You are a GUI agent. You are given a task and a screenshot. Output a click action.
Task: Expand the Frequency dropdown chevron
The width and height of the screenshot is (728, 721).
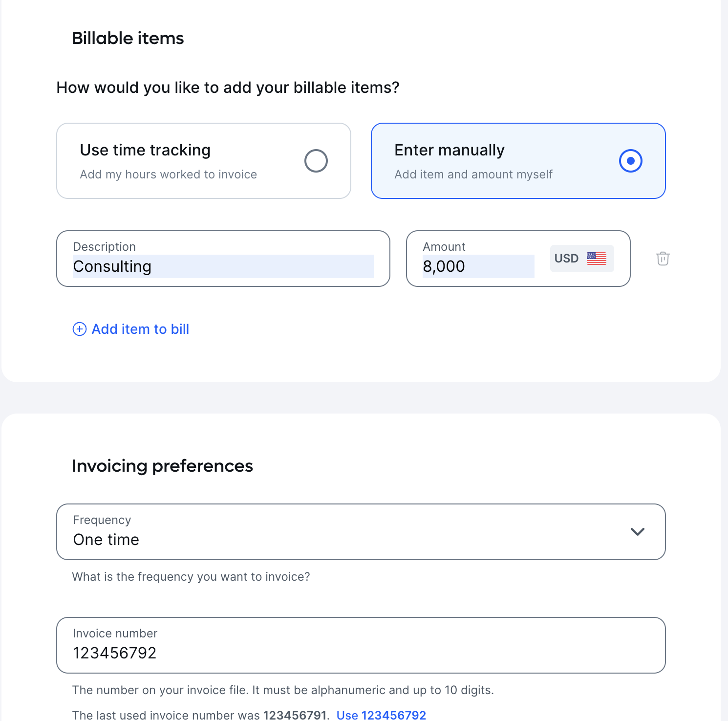[x=638, y=532]
